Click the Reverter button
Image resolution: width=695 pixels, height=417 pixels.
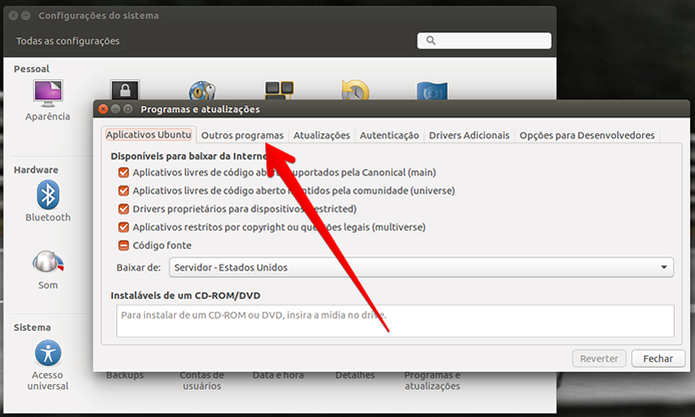[599, 359]
